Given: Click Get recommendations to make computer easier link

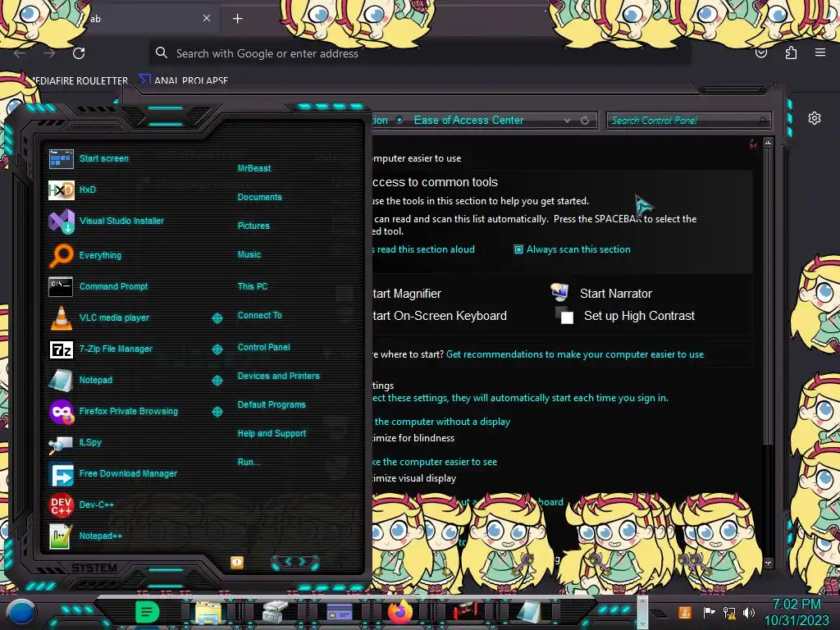Looking at the screenshot, I should click(x=575, y=354).
